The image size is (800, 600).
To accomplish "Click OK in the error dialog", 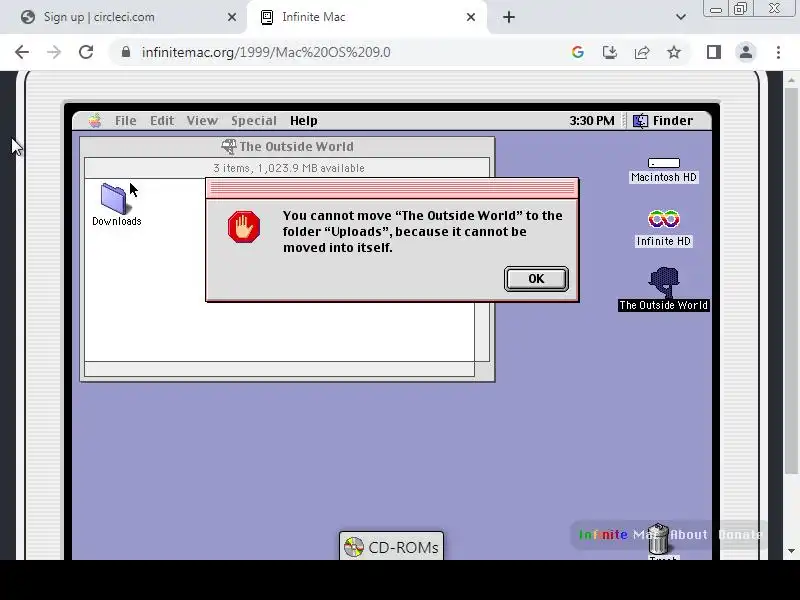I will (x=536, y=279).
